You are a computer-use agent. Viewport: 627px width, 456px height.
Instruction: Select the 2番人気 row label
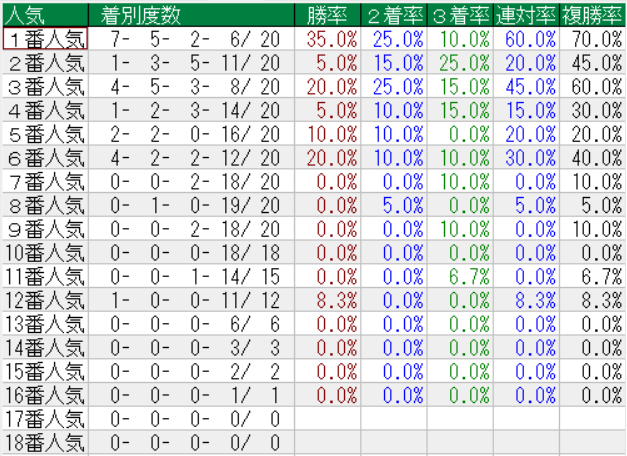coord(45,63)
